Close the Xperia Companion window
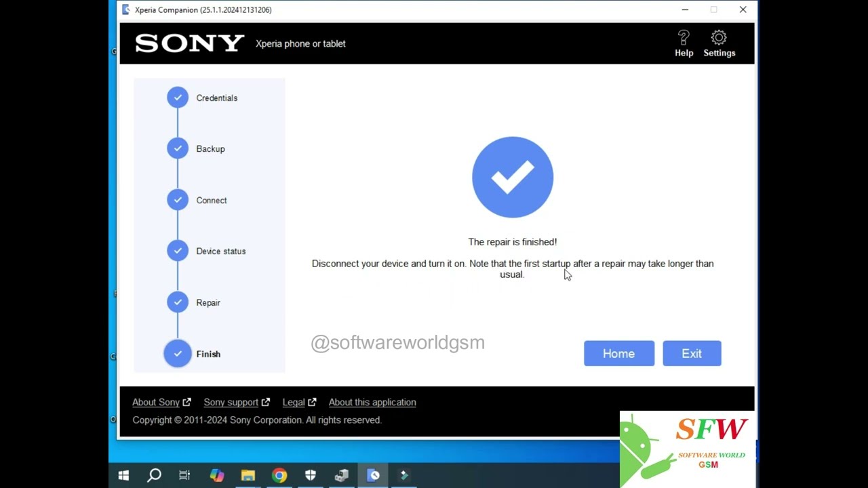 coord(743,9)
